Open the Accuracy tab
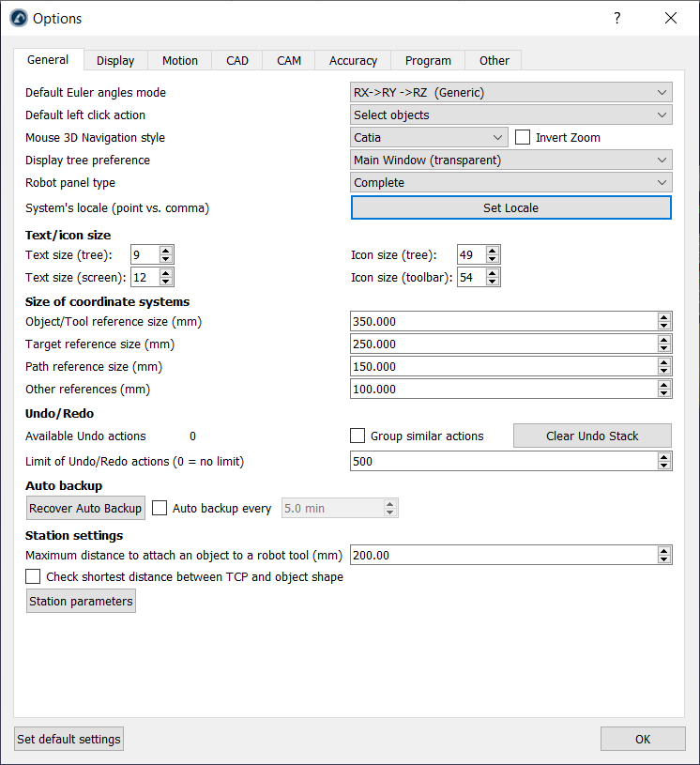The height and width of the screenshot is (765, 700). click(x=353, y=60)
